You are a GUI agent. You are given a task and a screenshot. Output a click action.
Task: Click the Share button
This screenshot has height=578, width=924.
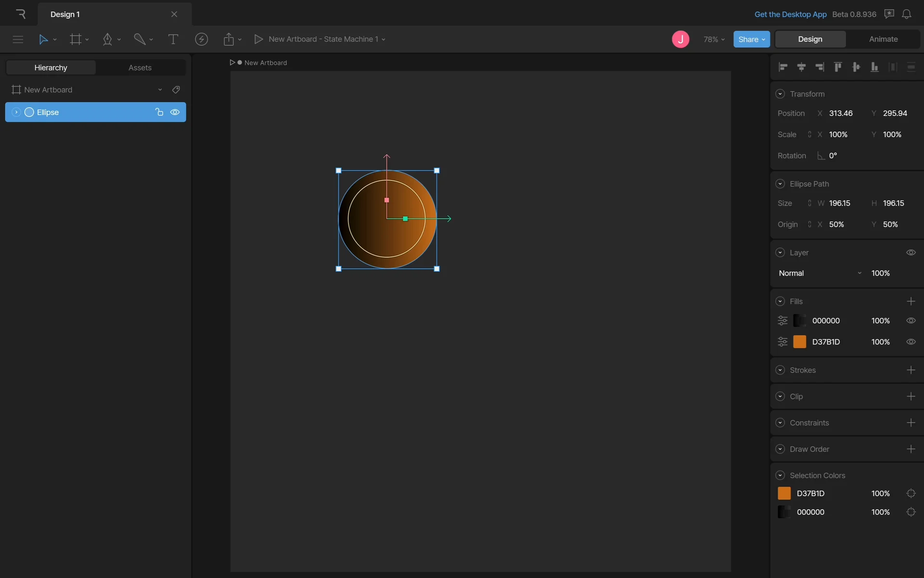tap(751, 39)
